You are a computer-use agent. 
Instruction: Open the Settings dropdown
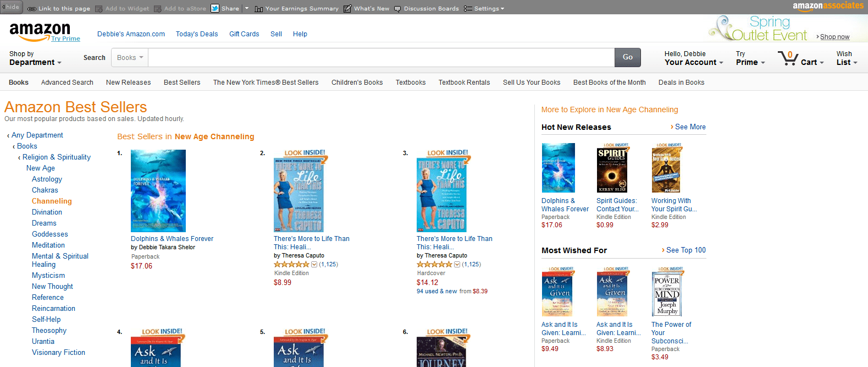pyautogui.click(x=484, y=9)
